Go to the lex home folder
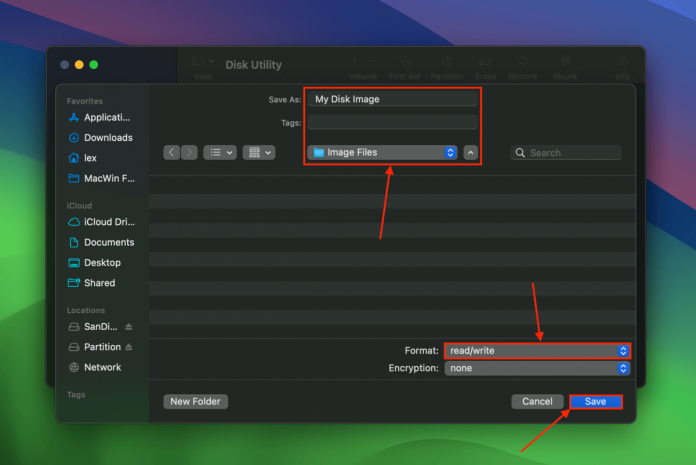Viewport: 696px width, 465px height. (x=92, y=158)
